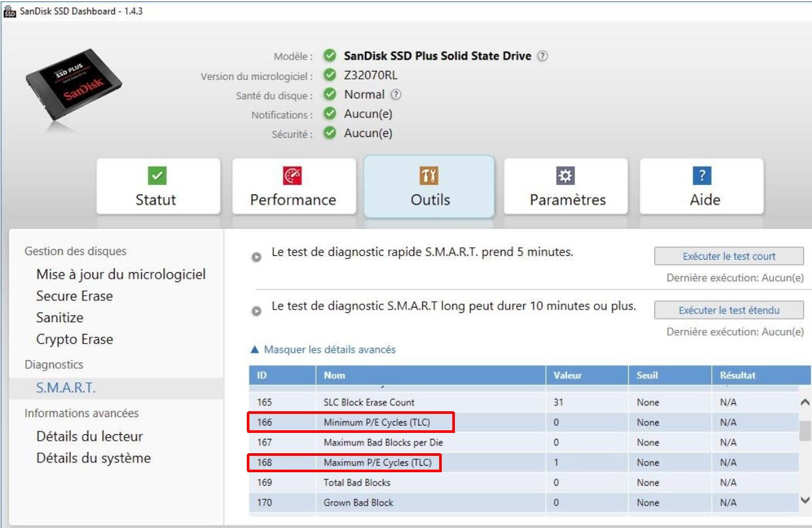The width and height of the screenshot is (812, 528).
Task: Collapse Masquer les détails avancés
Action: pos(324,350)
